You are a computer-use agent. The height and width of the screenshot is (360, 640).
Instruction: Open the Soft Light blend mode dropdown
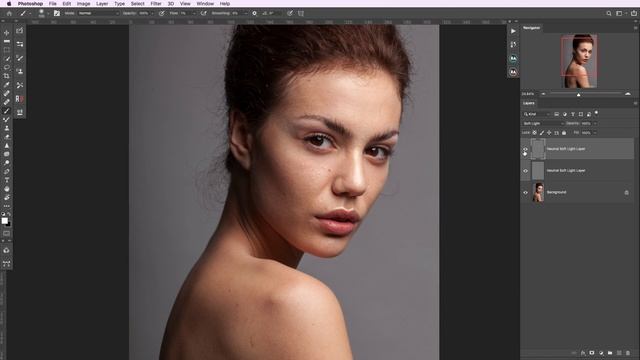[543, 123]
